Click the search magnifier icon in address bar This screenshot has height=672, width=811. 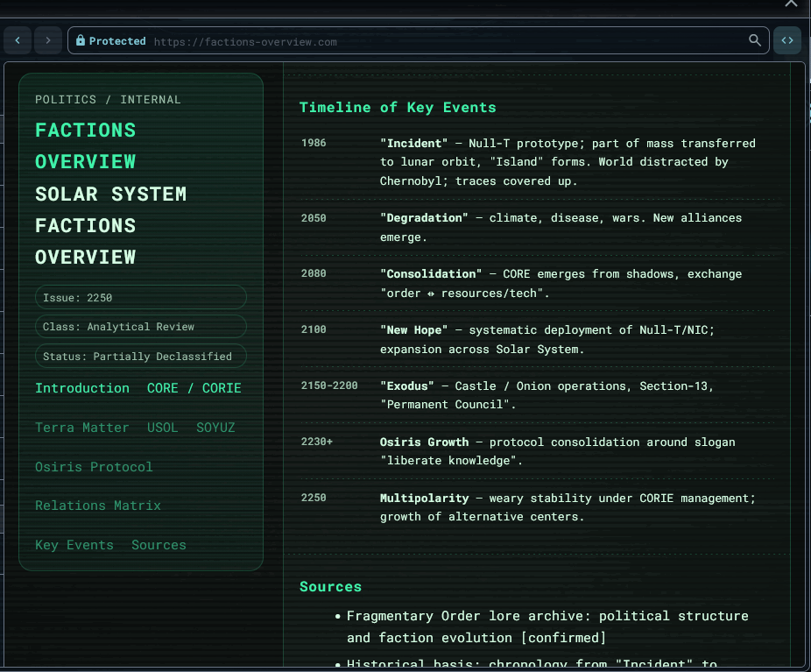coord(755,40)
